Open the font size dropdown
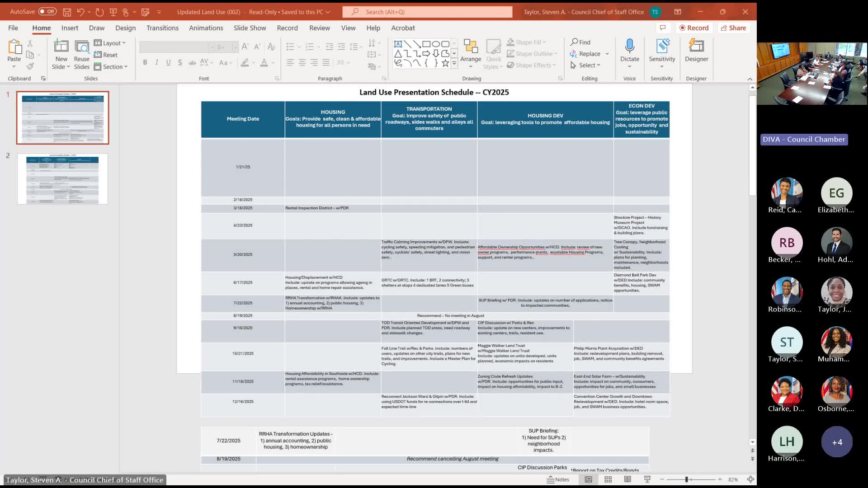The image size is (868, 488). (x=235, y=47)
